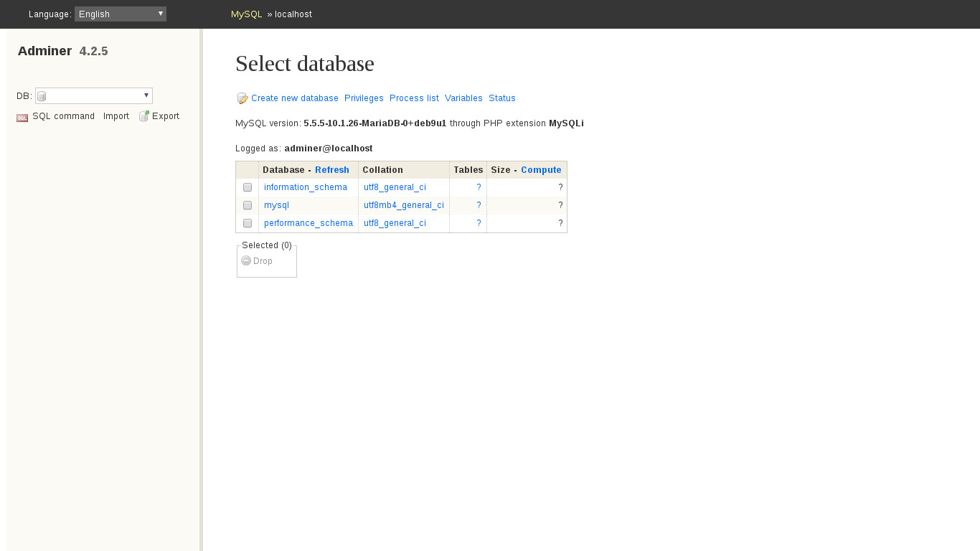Open the performance_schema database
Viewport: 980px width, 551px height.
(308, 223)
